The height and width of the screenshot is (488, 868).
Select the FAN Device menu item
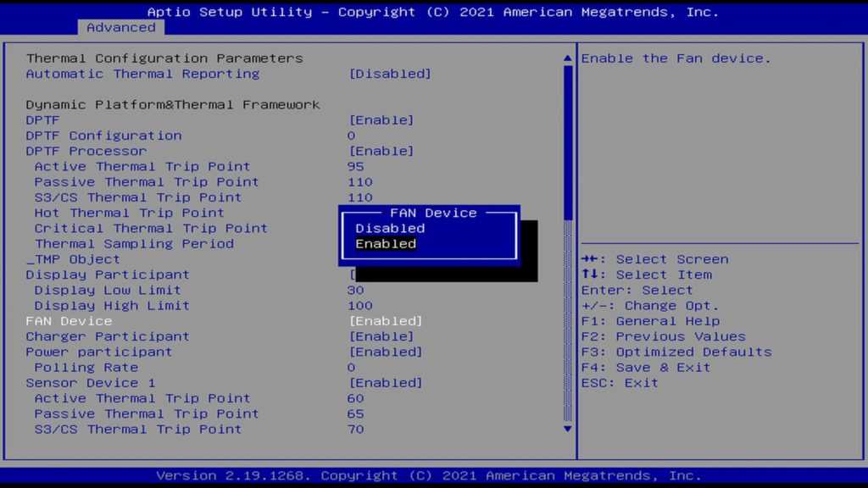click(x=69, y=321)
